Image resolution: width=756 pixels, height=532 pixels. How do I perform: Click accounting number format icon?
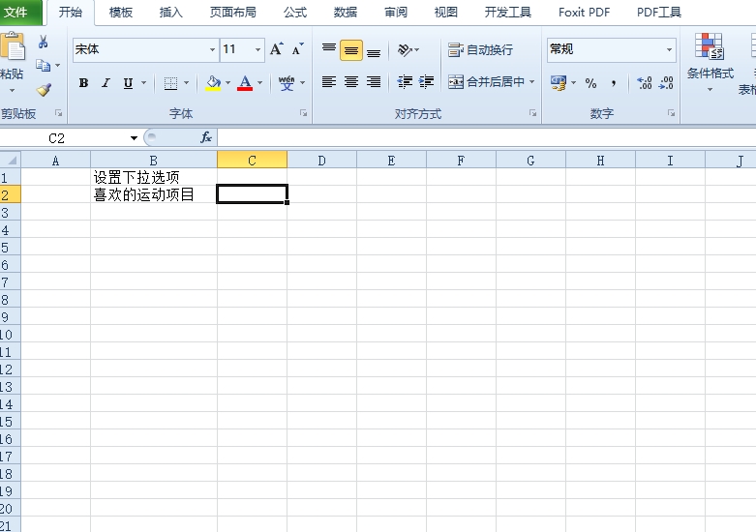pos(559,83)
